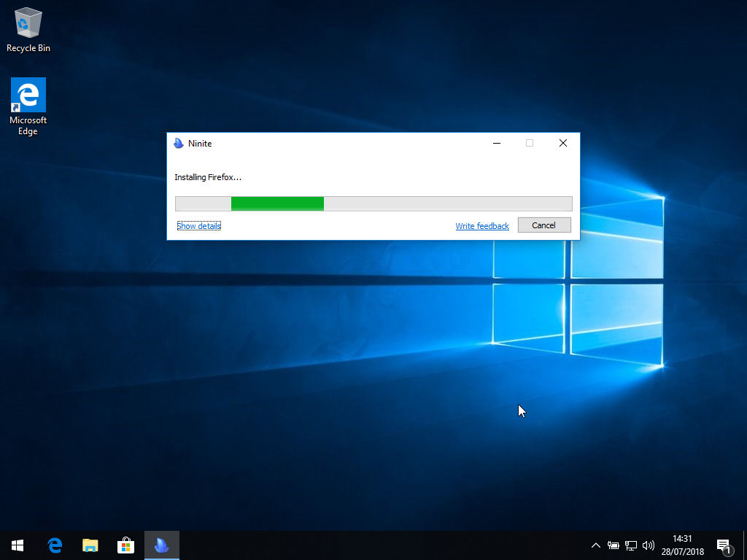
Task: Open the Action Center notifications icon
Action: (x=724, y=545)
